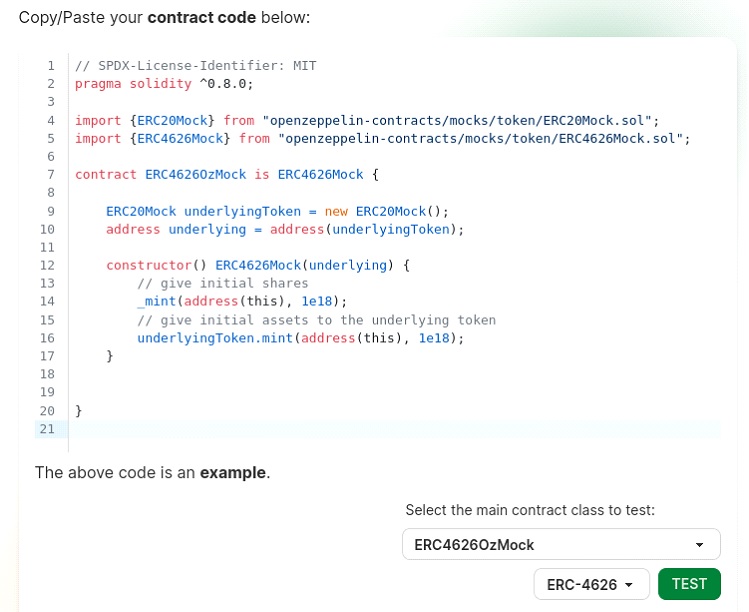This screenshot has height=612, width=749.
Task: Click the 'give initial shares' comment
Action: click(223, 283)
